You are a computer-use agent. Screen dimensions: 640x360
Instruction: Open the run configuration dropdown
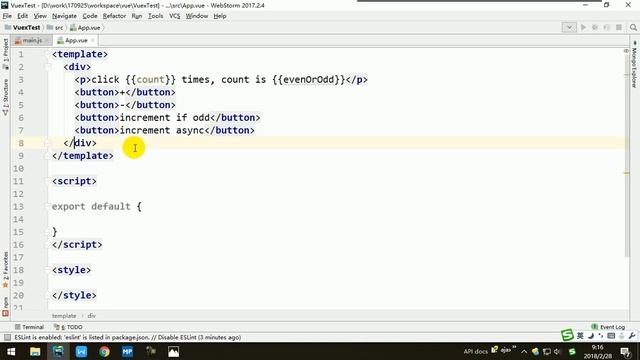569,27
